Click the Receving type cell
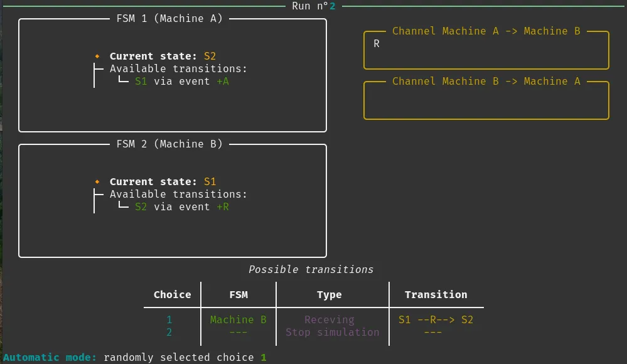This screenshot has height=364, width=627. tap(329, 320)
